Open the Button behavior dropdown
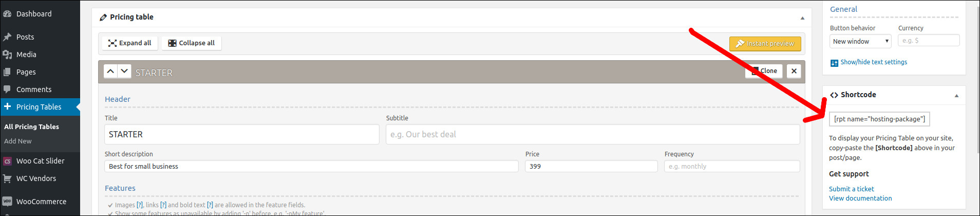The height and width of the screenshot is (216, 980). tap(860, 41)
